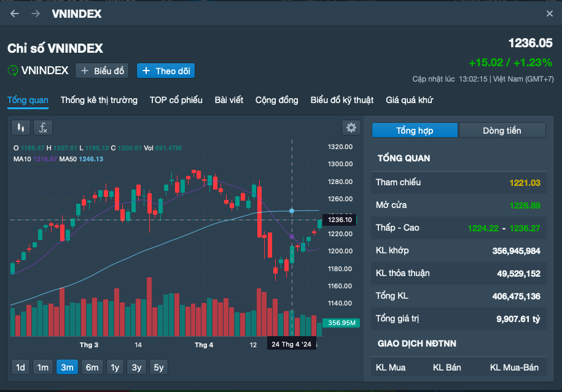Click the KL Mua-Bán column header
The width and height of the screenshot is (562, 392).
click(514, 367)
